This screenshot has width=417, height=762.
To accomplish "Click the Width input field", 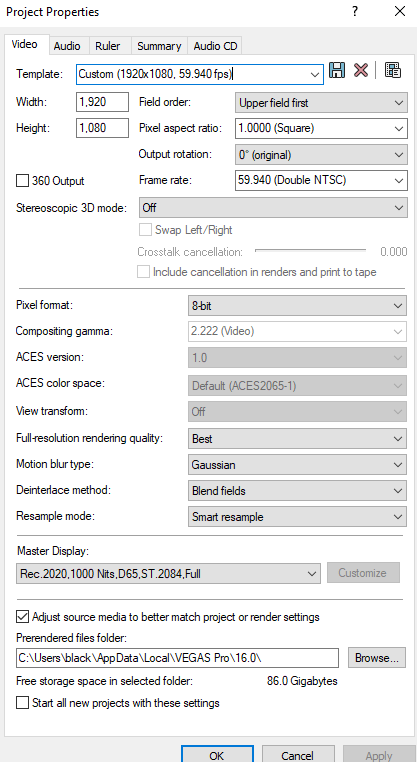I will pos(103,102).
